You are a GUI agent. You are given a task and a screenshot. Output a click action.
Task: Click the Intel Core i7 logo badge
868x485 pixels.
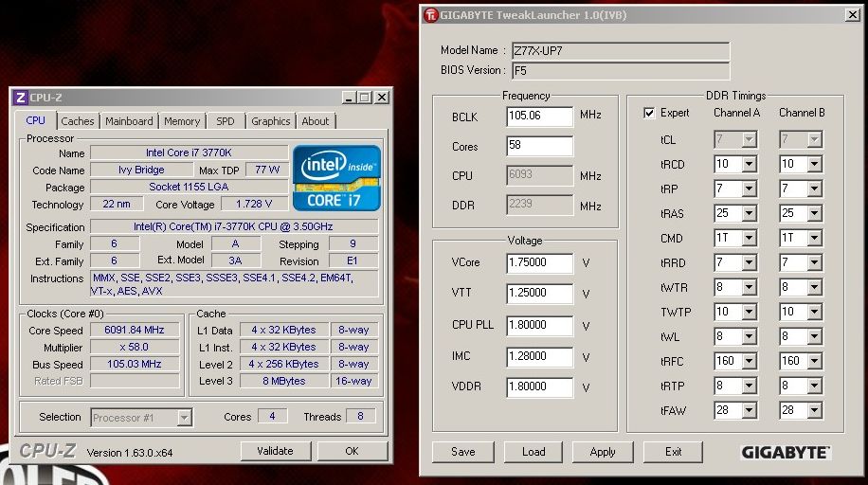pos(336,177)
